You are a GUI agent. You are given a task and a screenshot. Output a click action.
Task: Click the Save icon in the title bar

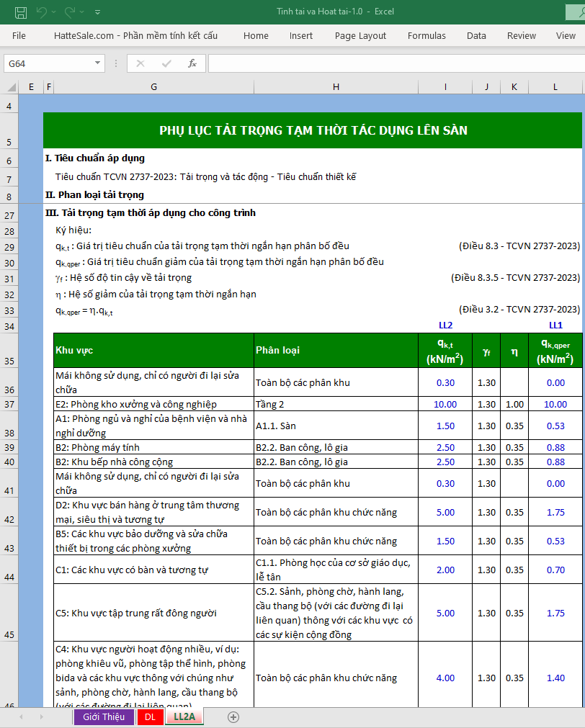coord(20,12)
